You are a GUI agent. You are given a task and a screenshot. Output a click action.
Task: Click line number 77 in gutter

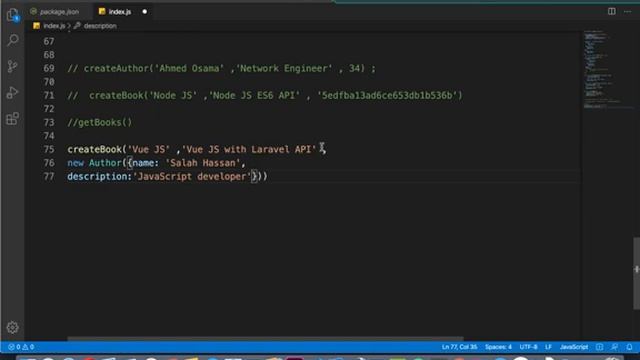pos(49,176)
